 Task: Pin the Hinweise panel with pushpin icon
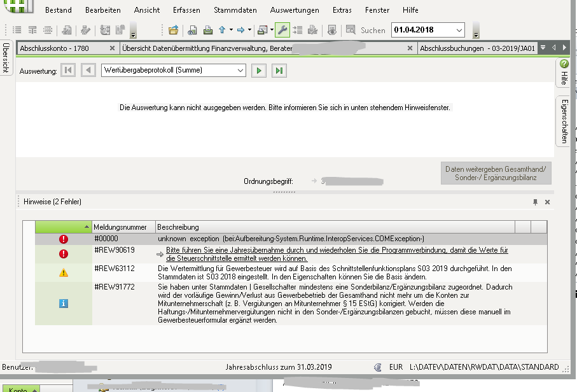pos(535,202)
